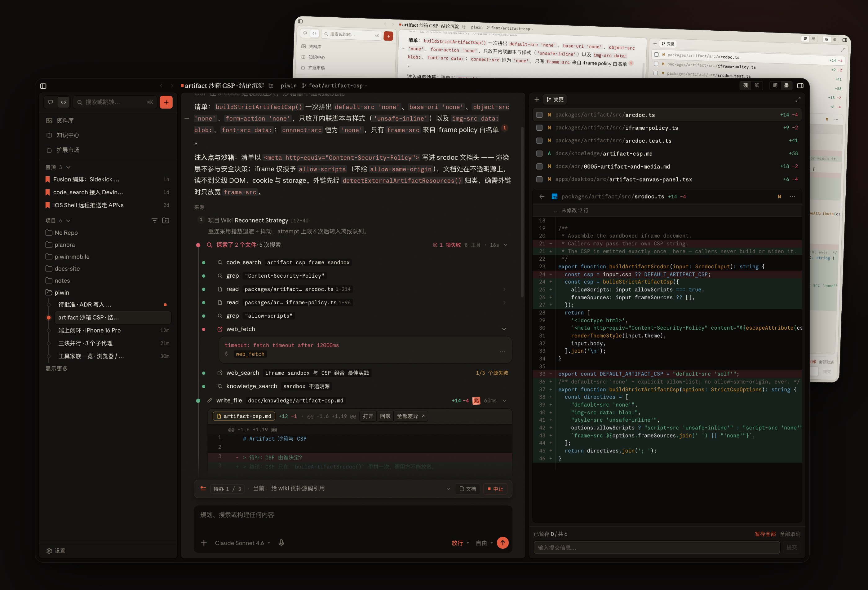Click the microphone voice input icon

coord(281,543)
